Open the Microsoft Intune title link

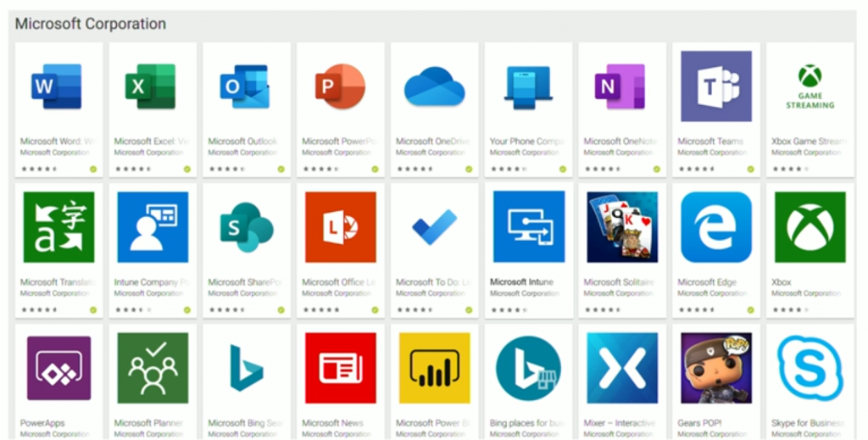pyautogui.click(x=521, y=282)
